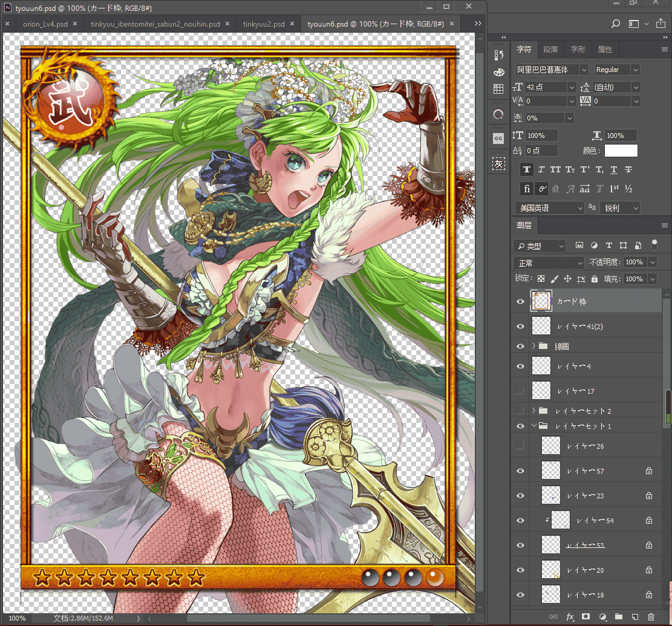672x626 pixels.
Task: Show the レイヤー17 layer visibility box
Action: coord(520,391)
